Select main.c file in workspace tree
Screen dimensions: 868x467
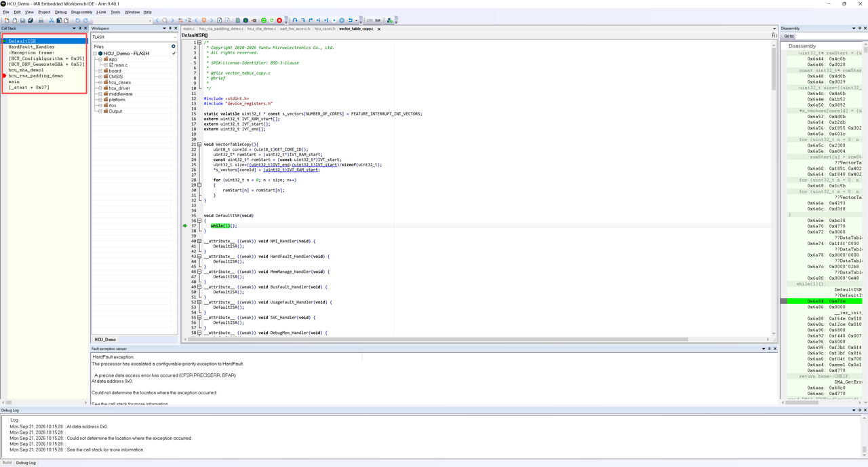[x=120, y=65]
